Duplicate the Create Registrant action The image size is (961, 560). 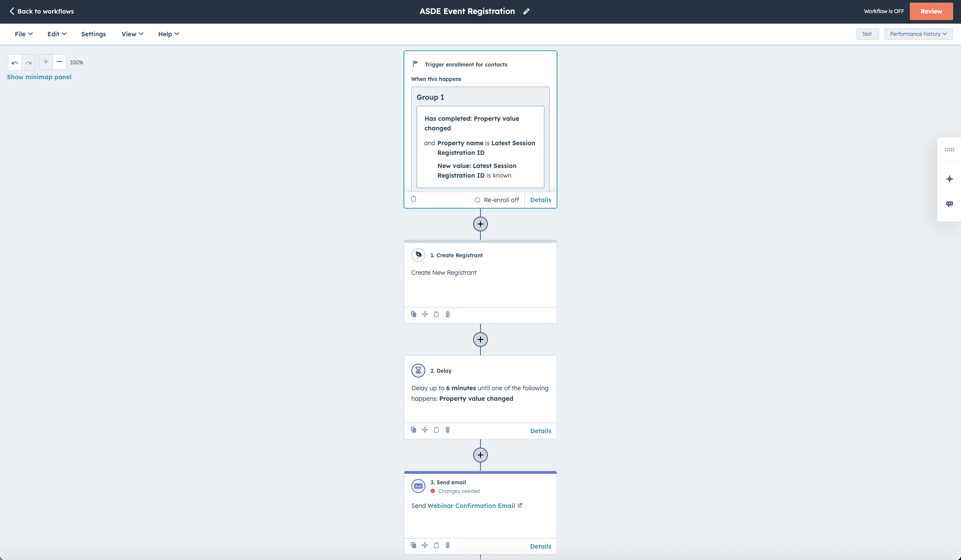(414, 314)
